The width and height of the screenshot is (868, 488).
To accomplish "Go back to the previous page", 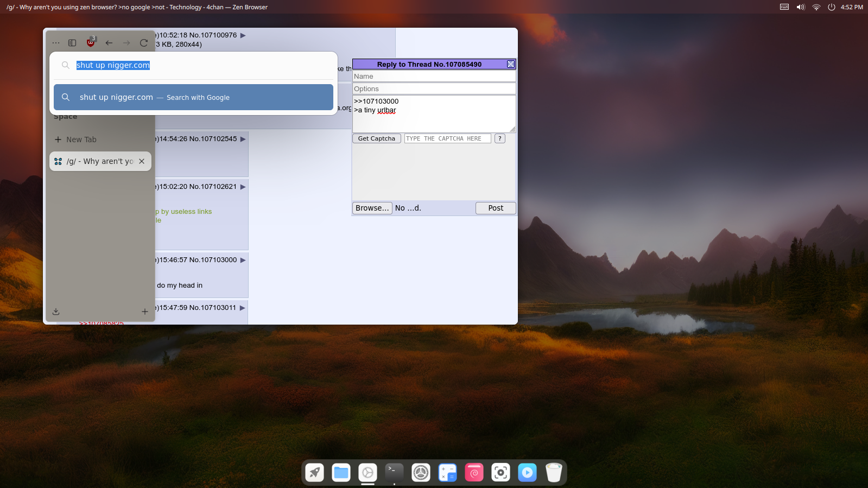I will 109,43.
